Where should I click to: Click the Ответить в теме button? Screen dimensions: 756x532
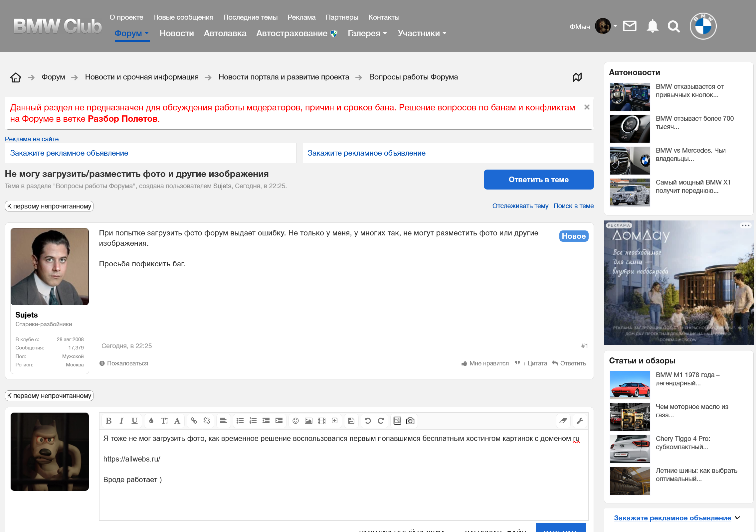coord(539,180)
